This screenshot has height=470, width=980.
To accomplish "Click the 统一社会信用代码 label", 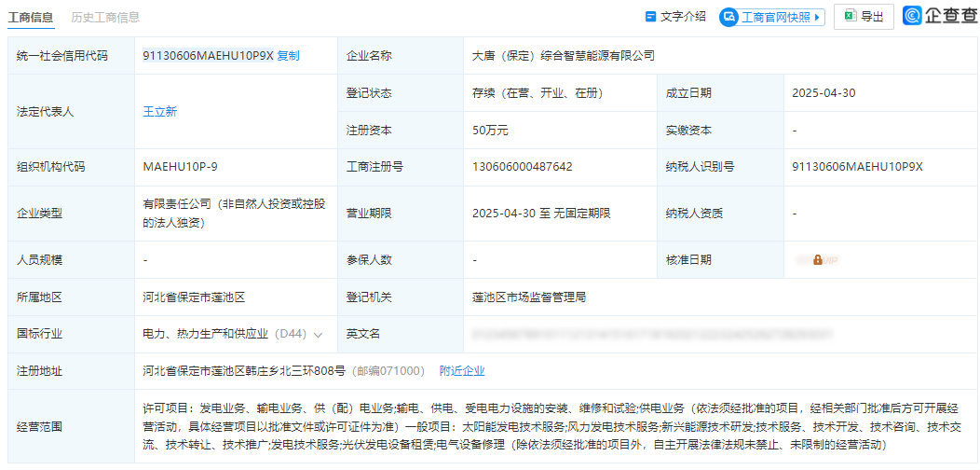I will (x=61, y=56).
